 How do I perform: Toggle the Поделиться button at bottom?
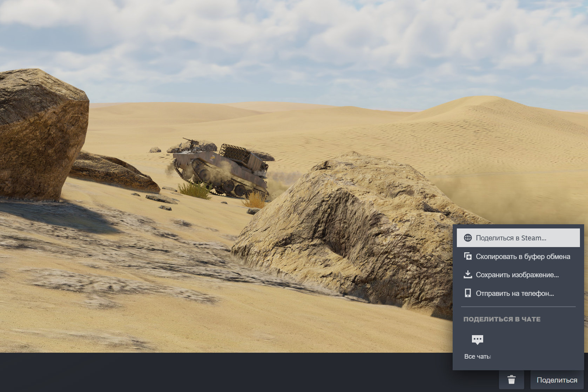point(557,380)
